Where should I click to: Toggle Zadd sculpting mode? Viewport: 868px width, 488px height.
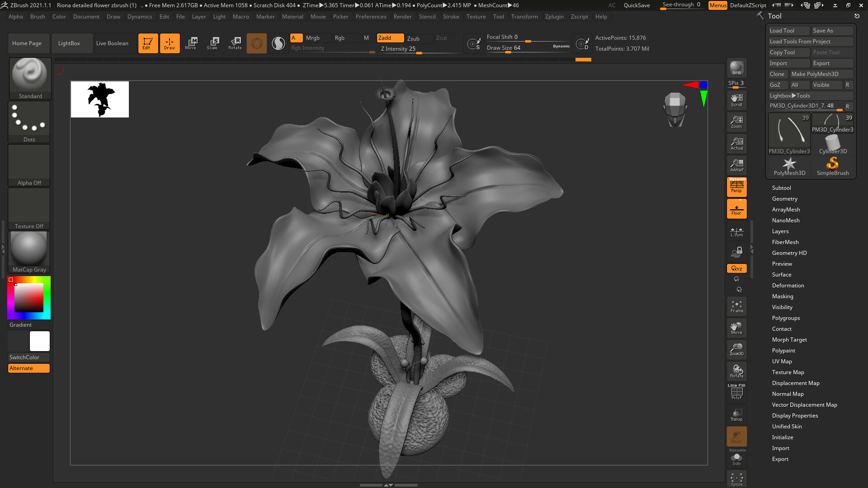pos(390,38)
